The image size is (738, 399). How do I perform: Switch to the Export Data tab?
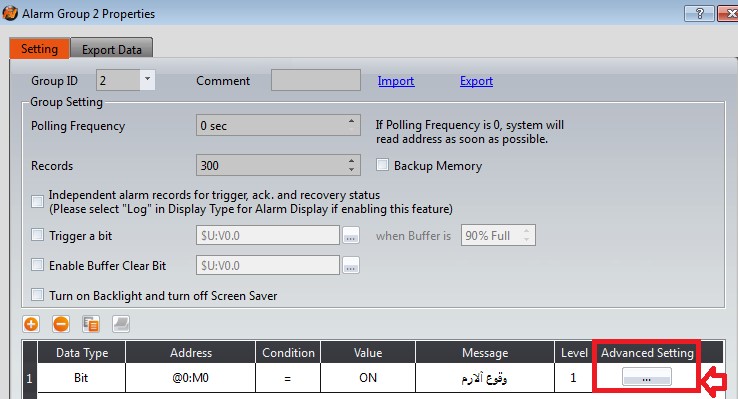tap(112, 49)
